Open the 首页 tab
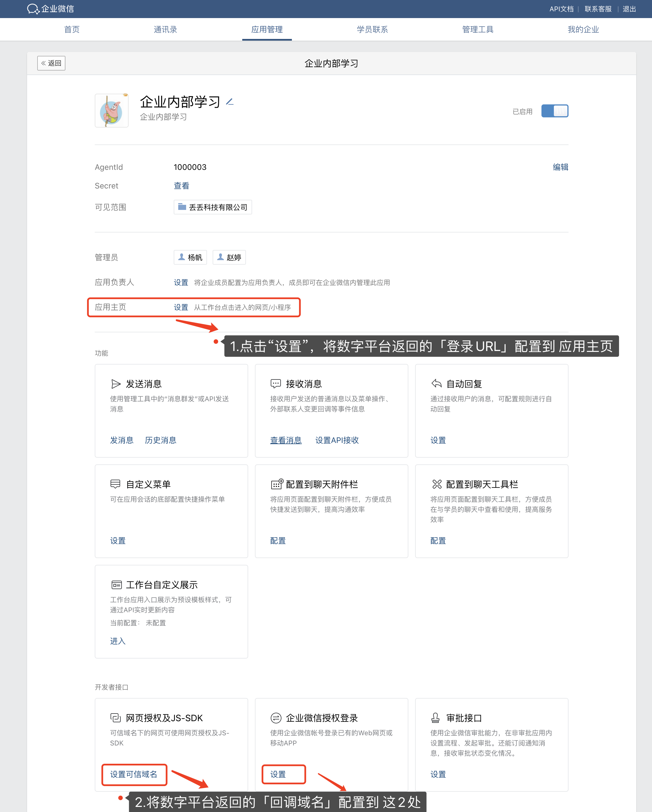 pyautogui.click(x=72, y=29)
